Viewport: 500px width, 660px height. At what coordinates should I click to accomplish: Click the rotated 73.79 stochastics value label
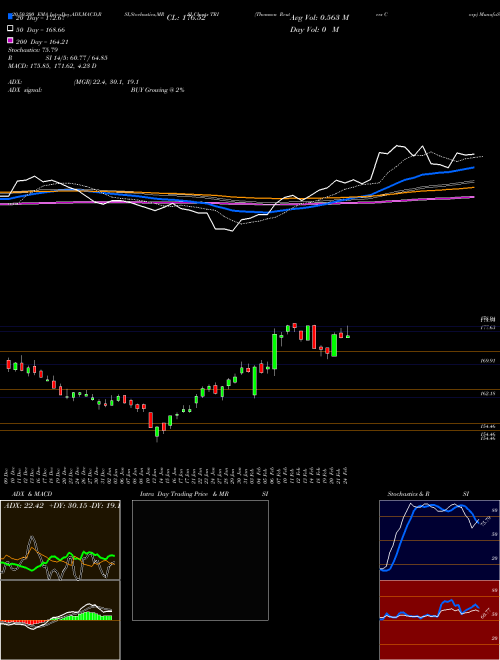click(x=485, y=522)
